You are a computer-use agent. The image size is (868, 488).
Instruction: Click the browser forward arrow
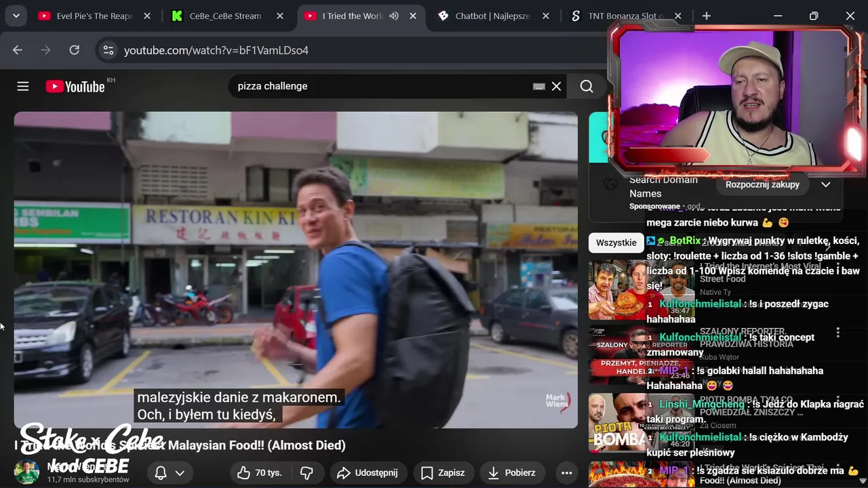[x=46, y=49]
